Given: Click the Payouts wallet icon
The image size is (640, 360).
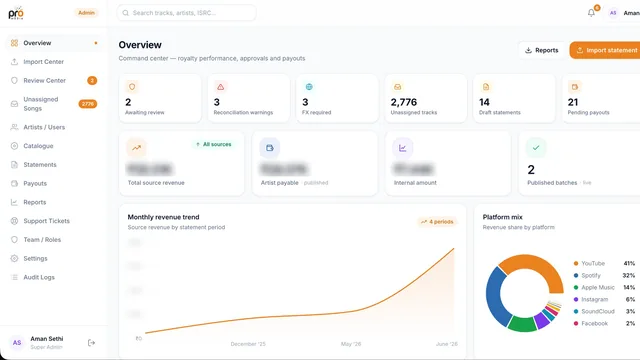Looking at the screenshot, I should [x=14, y=183].
